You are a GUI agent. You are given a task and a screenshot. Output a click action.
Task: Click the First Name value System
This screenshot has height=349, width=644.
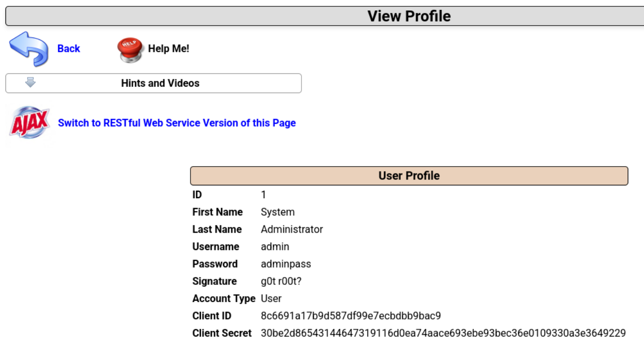click(x=277, y=212)
